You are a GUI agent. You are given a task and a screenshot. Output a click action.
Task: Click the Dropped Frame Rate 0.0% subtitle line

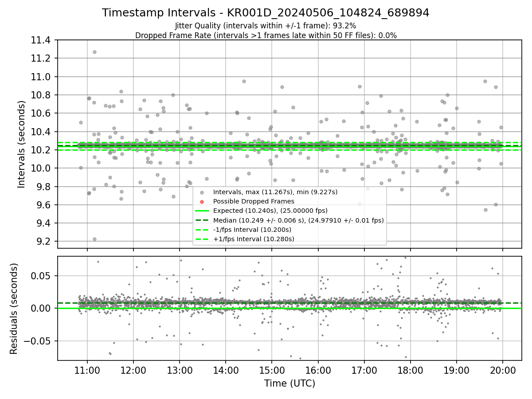pos(266,35)
